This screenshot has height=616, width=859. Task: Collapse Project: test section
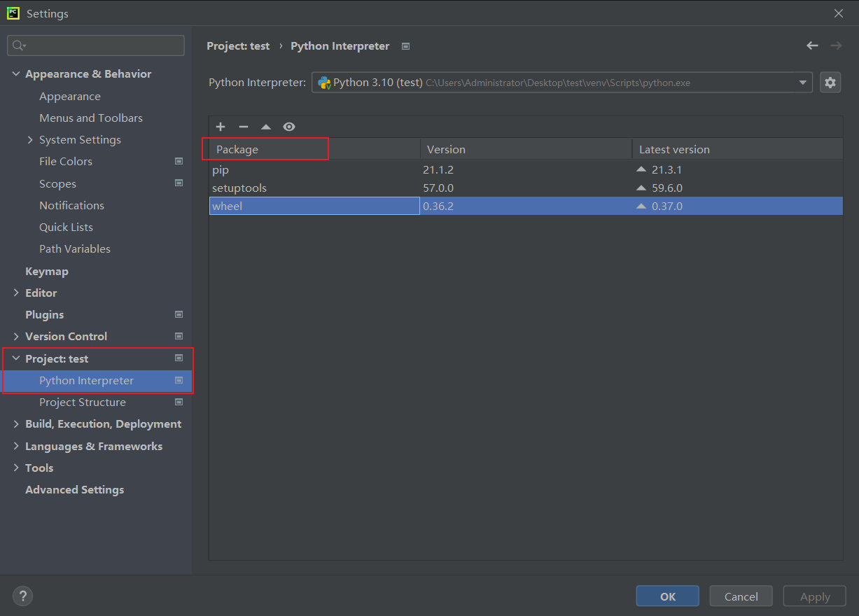16,358
